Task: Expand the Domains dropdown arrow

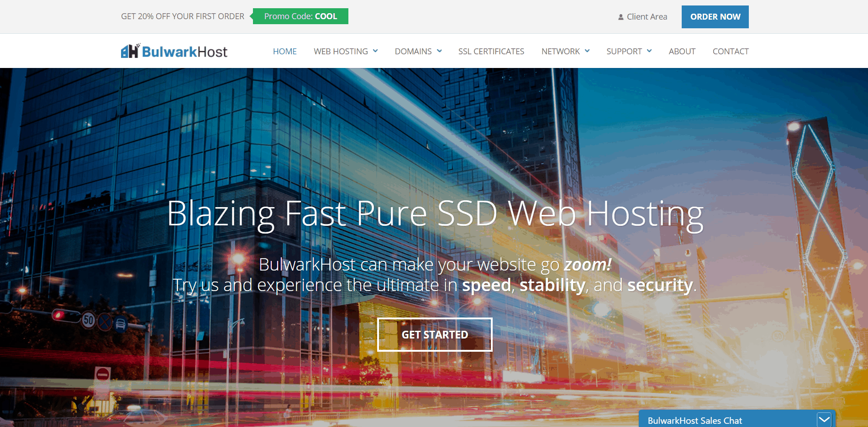Action: 439,51
